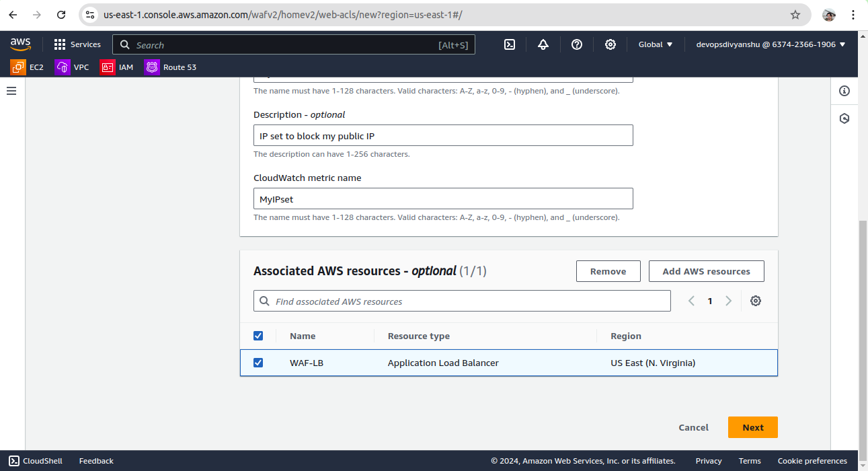Open the Route 53 shortcut
Viewport: 868px width, 471px height.
171,67
